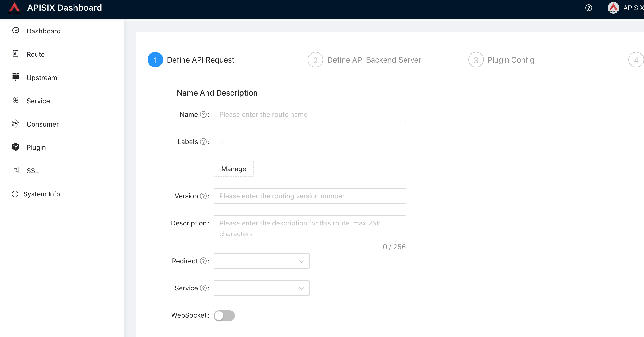Show the Service field help tooltip icon
Screen dimensions: 644x337
click(x=204, y=288)
